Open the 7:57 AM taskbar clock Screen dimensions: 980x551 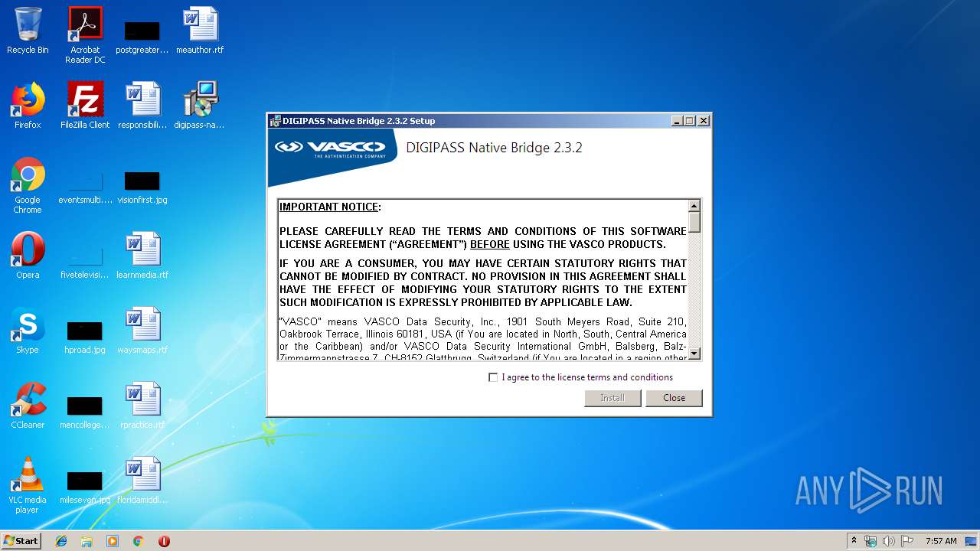pyautogui.click(x=941, y=541)
